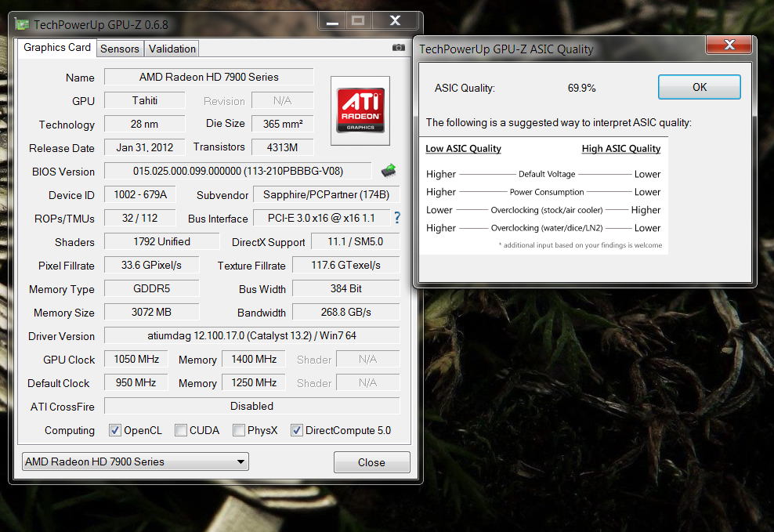Click the BIOS save chip icon

(x=389, y=171)
